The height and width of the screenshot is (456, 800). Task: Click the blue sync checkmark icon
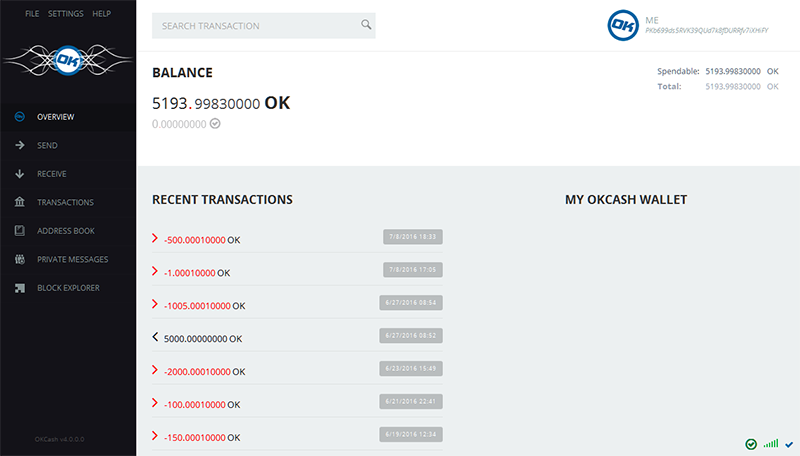(x=789, y=444)
